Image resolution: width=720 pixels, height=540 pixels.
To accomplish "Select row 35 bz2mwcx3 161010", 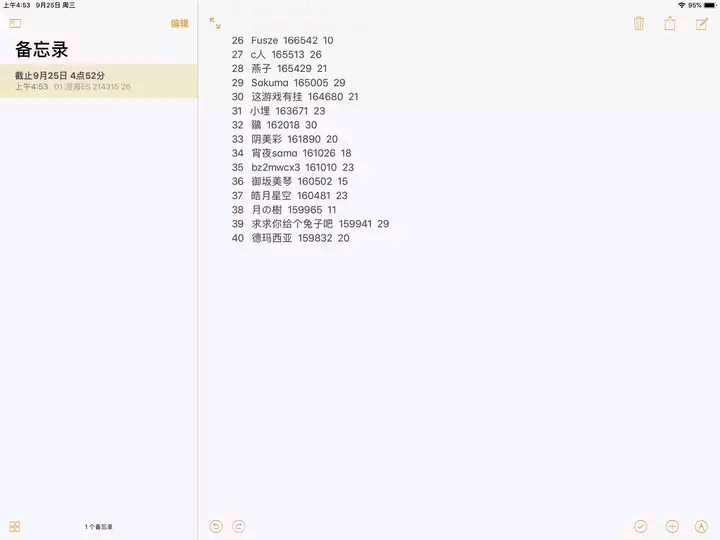I will (x=293, y=168).
